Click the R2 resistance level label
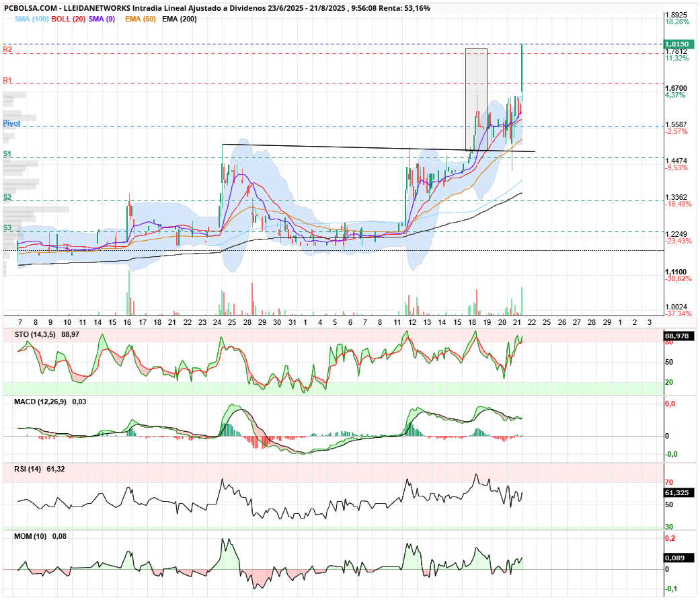Viewport: 700px width, 600px height. 7,49
